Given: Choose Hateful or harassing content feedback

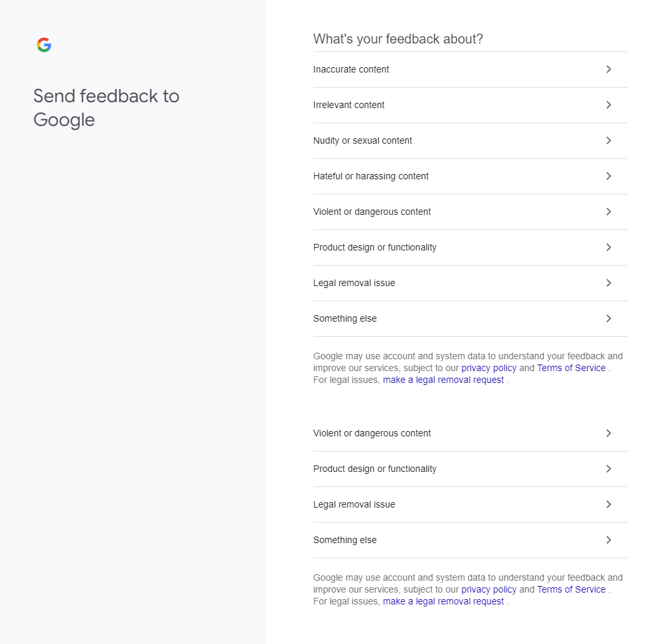Looking at the screenshot, I should coord(470,176).
